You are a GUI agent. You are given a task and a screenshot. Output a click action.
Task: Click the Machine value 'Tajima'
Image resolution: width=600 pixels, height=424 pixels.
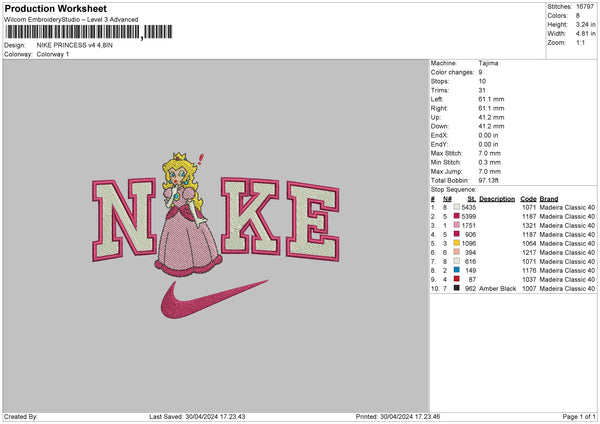488,63
